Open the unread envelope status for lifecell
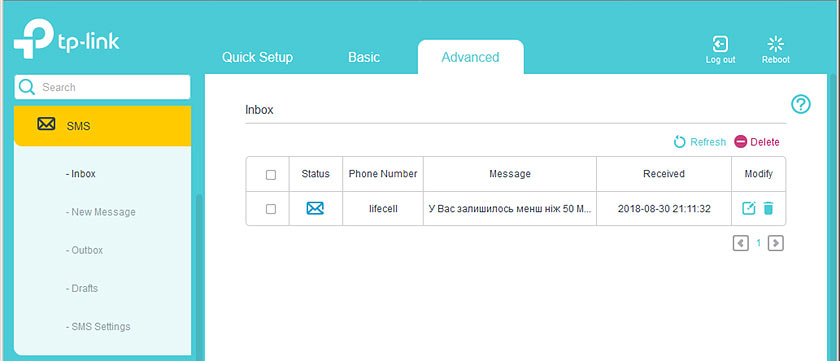This screenshot has width=840, height=361. pyautogui.click(x=315, y=208)
